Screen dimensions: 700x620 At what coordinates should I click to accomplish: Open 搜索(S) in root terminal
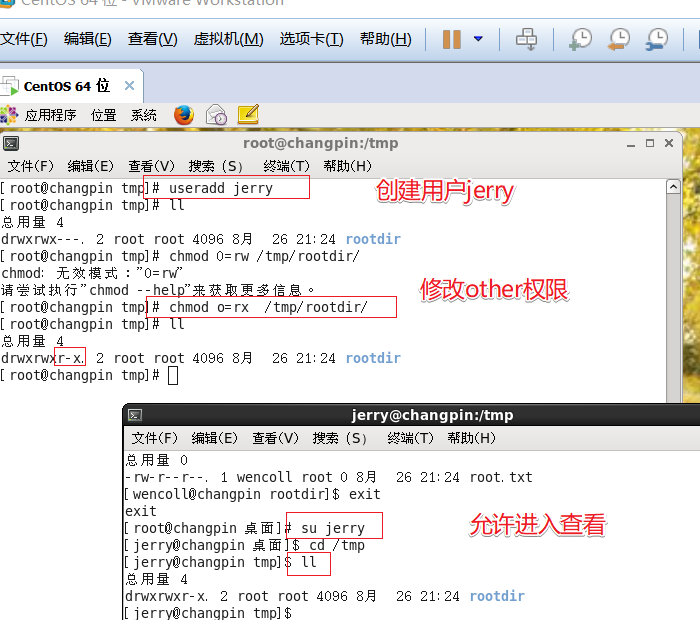pyautogui.click(x=216, y=166)
